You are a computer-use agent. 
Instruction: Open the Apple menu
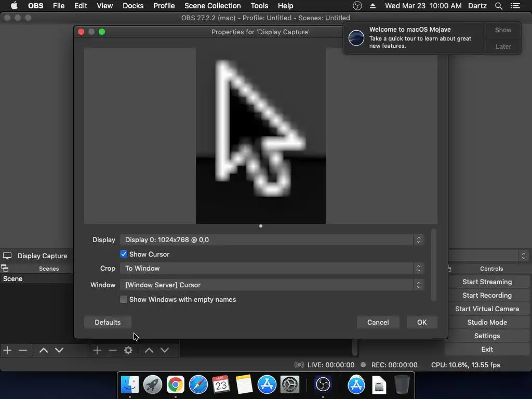click(x=14, y=6)
